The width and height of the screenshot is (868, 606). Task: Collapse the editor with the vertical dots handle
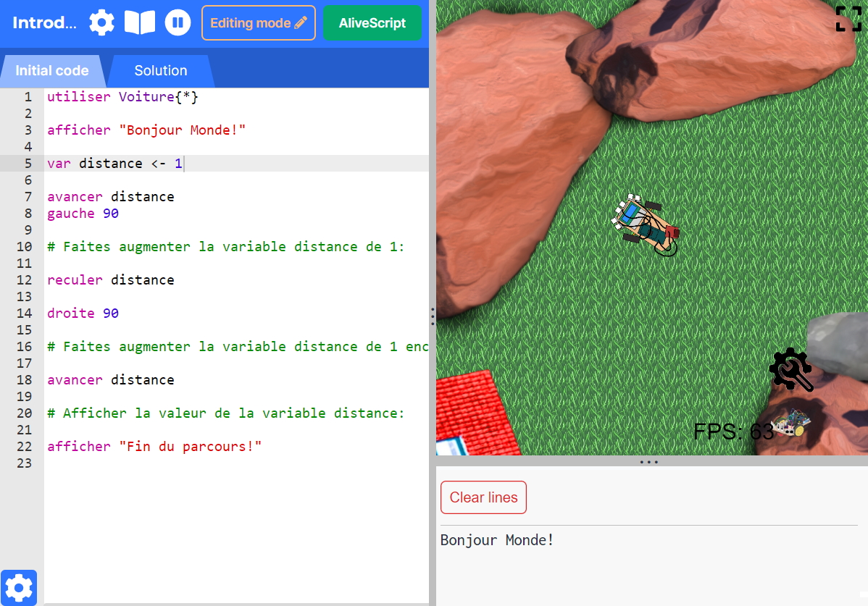[433, 316]
